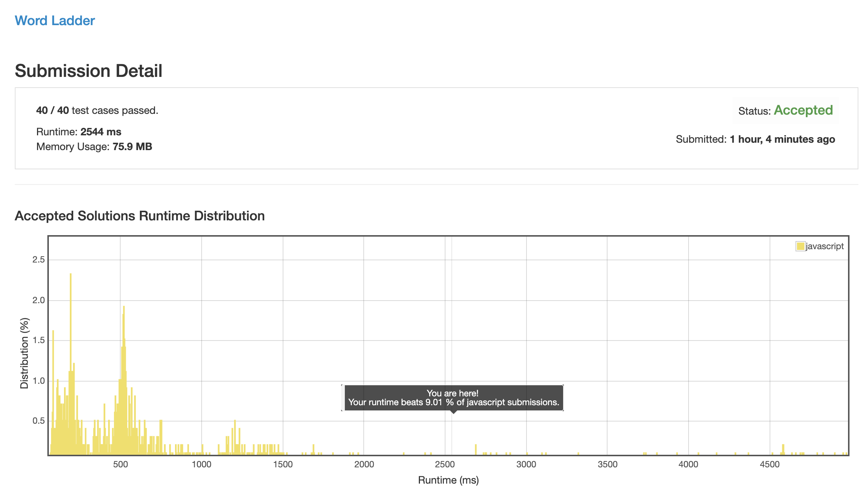Viewport: 868px width, 491px height.
Task: Click the 'Distribution (%)' axis label
Action: pyautogui.click(x=24, y=353)
